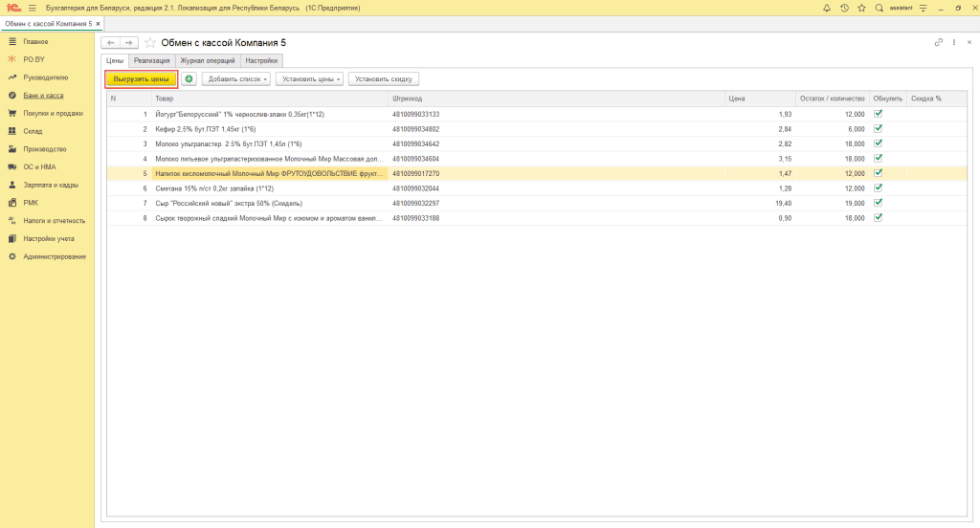Select quantity cell 6,000

pos(832,129)
